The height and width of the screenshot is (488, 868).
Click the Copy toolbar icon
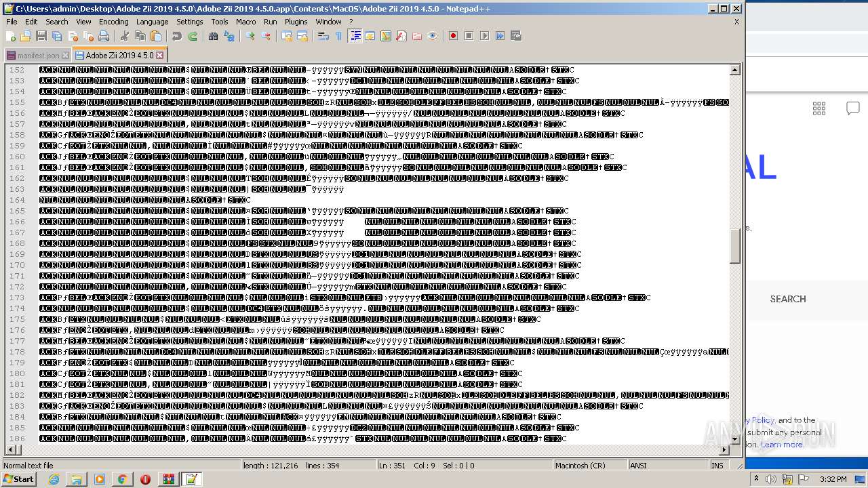click(x=140, y=36)
